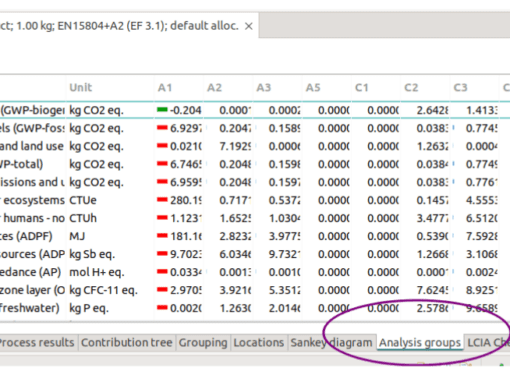This screenshot has width=510, height=382.
Task: Select the ecosystems CTUe row name
Action: pos(32,200)
